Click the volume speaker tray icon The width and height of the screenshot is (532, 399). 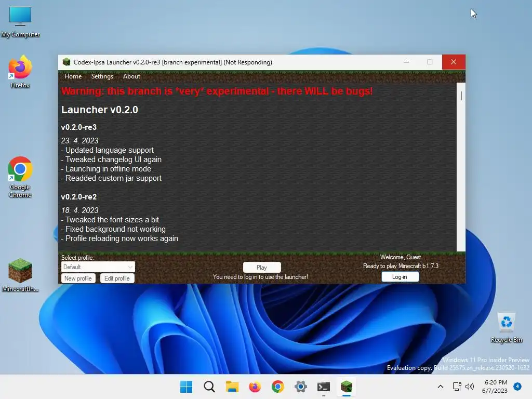click(470, 387)
